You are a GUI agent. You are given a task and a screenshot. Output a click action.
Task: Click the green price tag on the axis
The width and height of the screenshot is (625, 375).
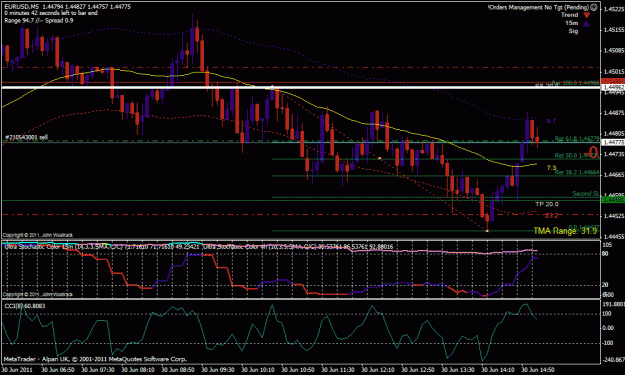tap(613, 200)
